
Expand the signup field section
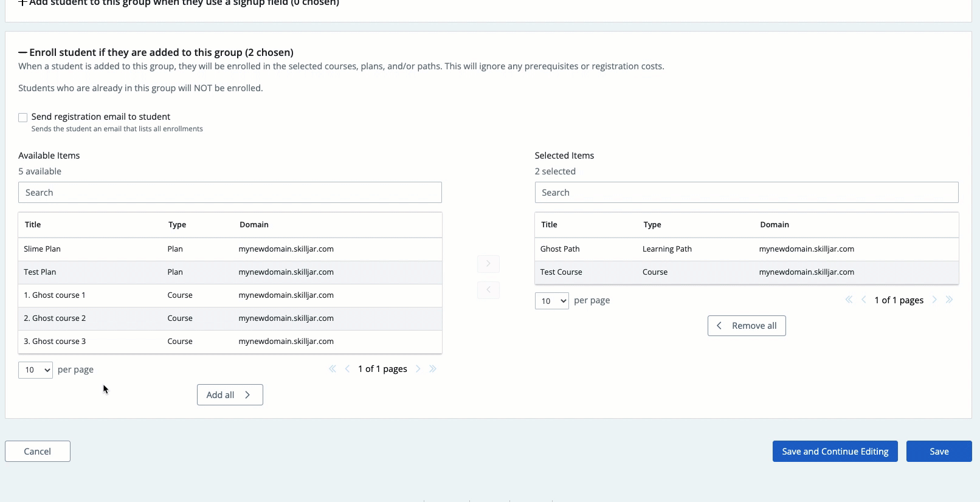tap(23, 3)
